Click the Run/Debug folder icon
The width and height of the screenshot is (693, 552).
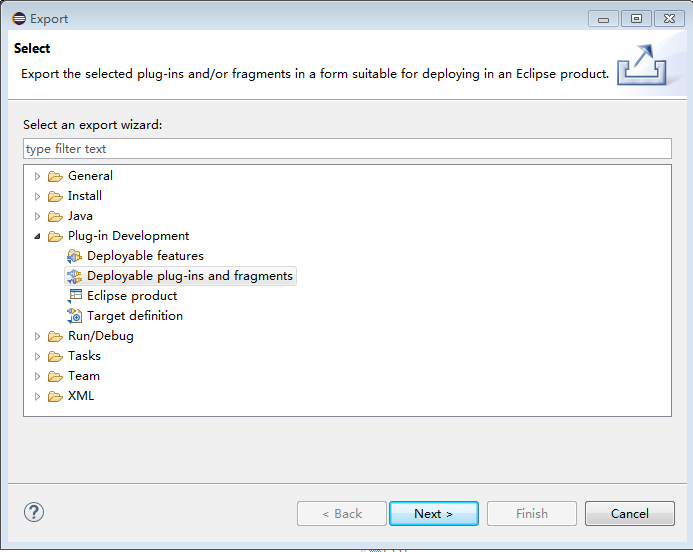(55, 336)
